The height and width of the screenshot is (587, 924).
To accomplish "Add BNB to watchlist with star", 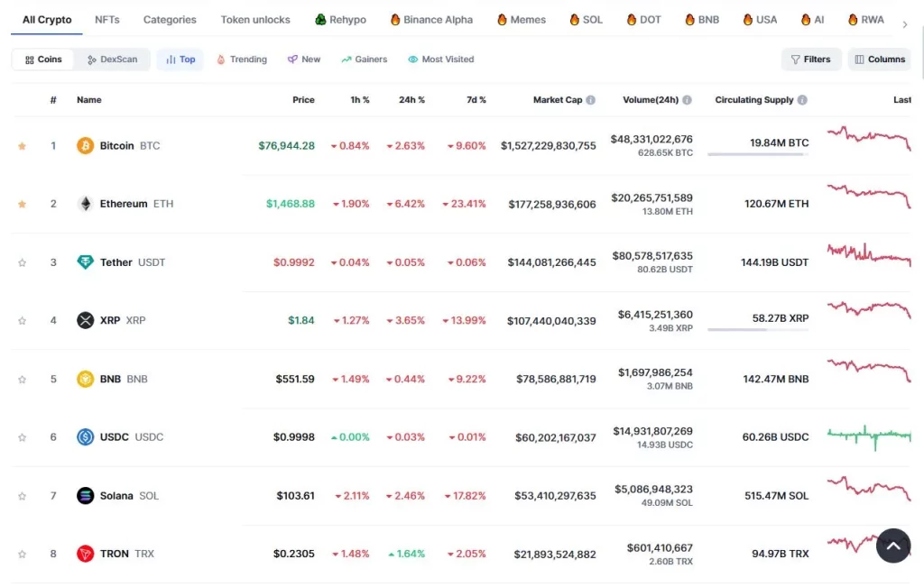I will coord(22,380).
